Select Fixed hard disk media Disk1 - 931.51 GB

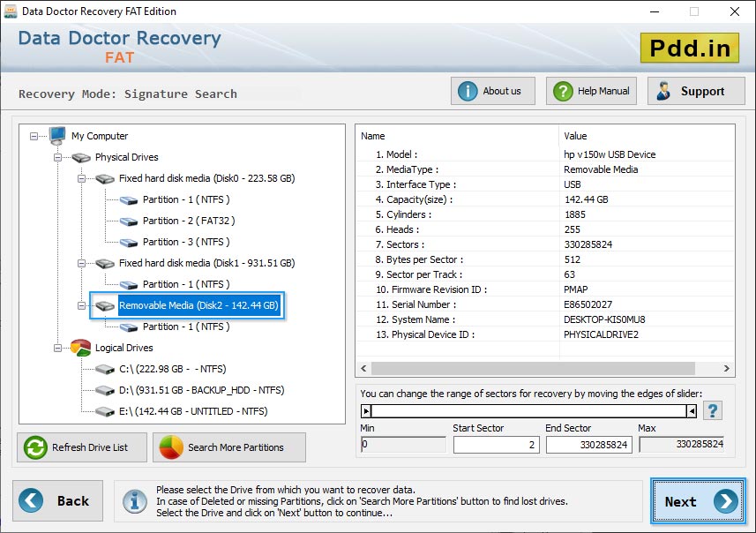[206, 263]
